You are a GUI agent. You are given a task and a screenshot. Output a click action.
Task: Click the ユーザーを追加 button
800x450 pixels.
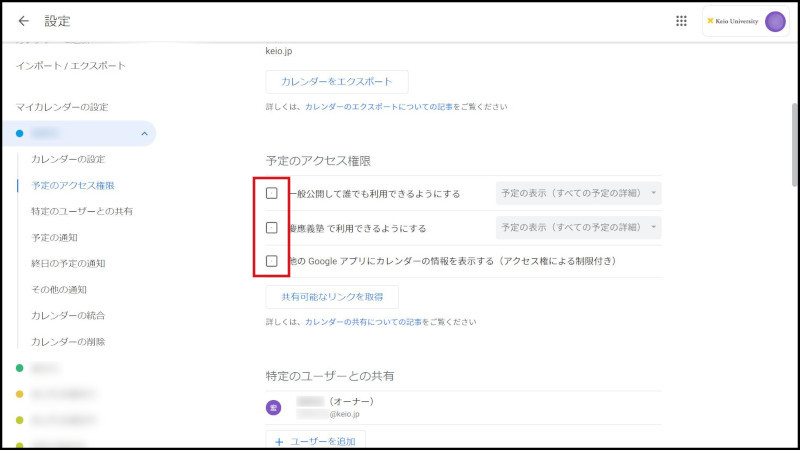tap(315, 440)
